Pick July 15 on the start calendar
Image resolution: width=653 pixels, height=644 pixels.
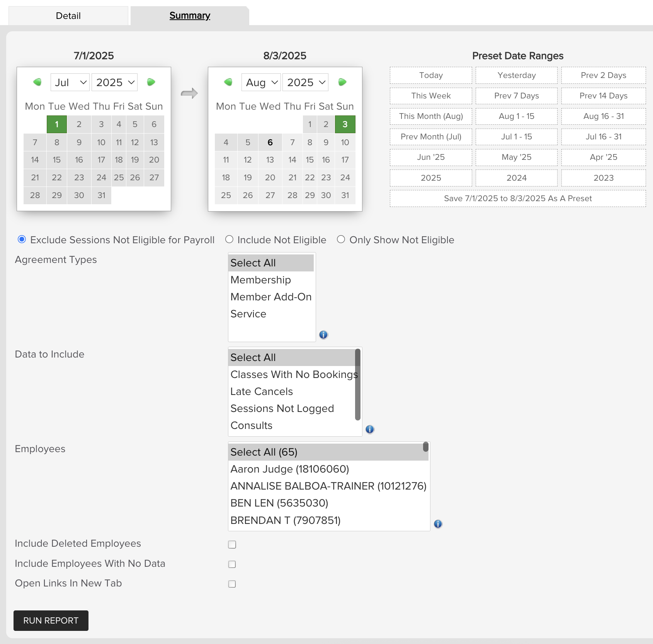[57, 160]
